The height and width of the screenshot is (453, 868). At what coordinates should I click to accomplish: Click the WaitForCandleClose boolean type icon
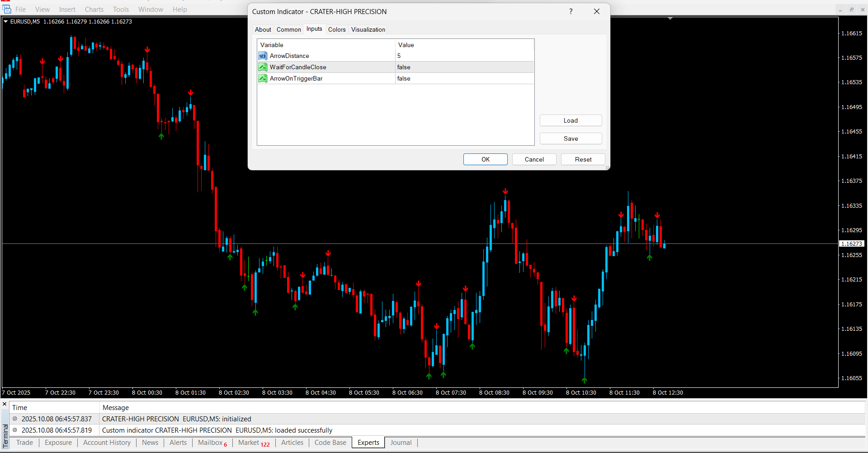tap(263, 67)
